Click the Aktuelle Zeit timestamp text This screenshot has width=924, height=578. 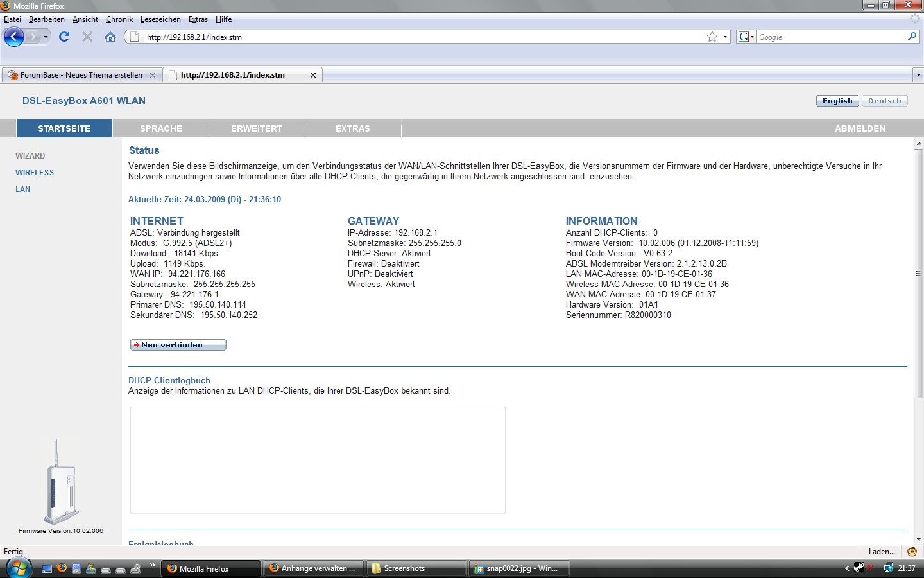tap(205, 200)
